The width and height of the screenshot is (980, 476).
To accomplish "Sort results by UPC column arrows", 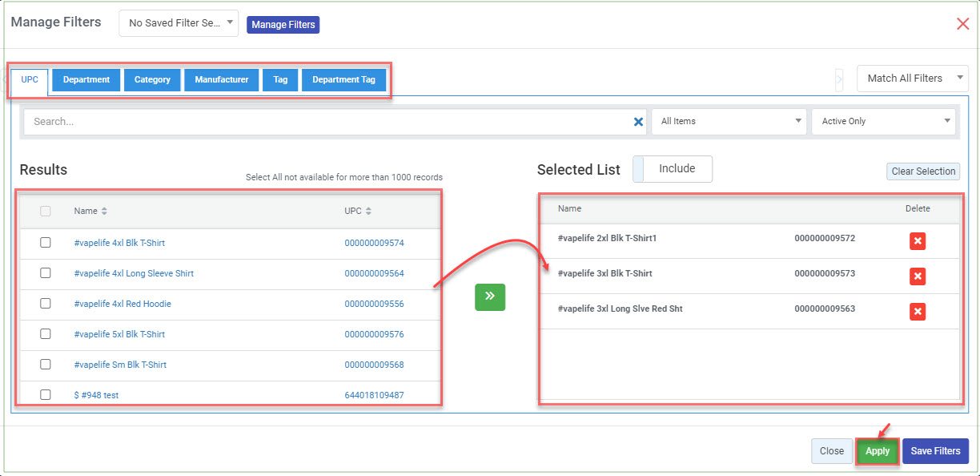I will tap(368, 212).
